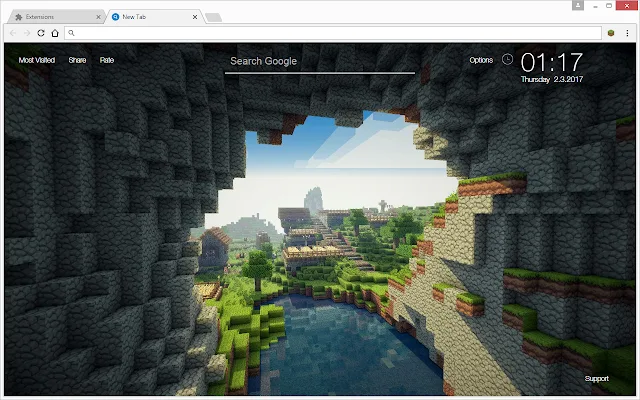Screen dimensions: 640x400
Task: Click the Minecraft block extension icon
Action: 611,33
